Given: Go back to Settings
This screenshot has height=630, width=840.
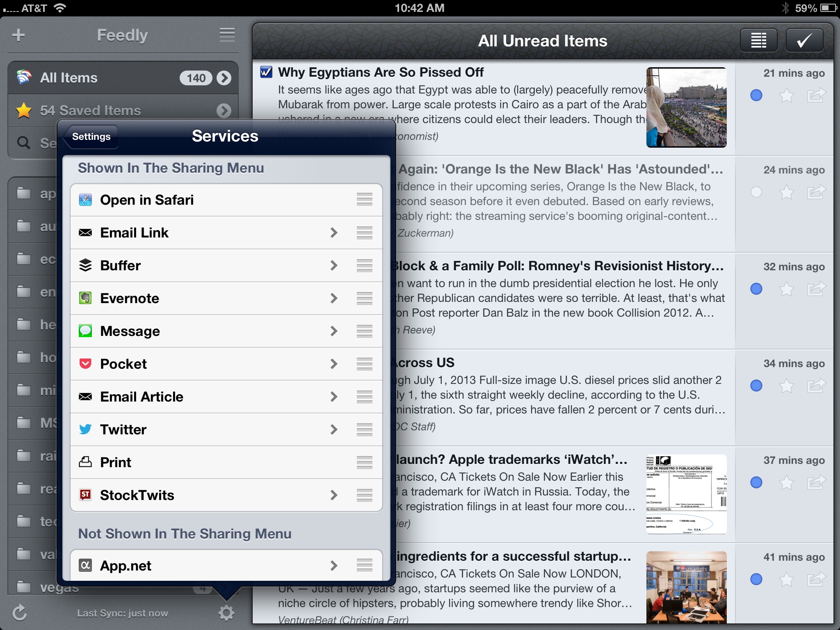Looking at the screenshot, I should (91, 137).
